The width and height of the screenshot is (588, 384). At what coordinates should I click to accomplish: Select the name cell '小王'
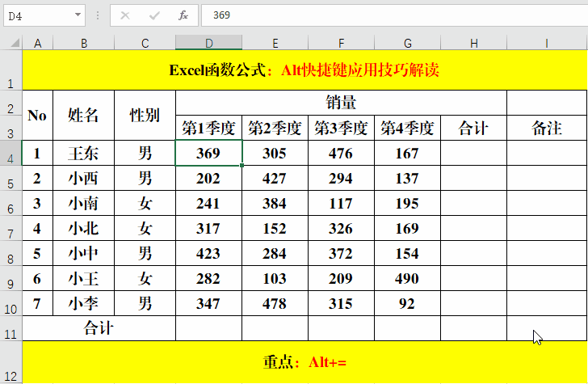pos(84,278)
